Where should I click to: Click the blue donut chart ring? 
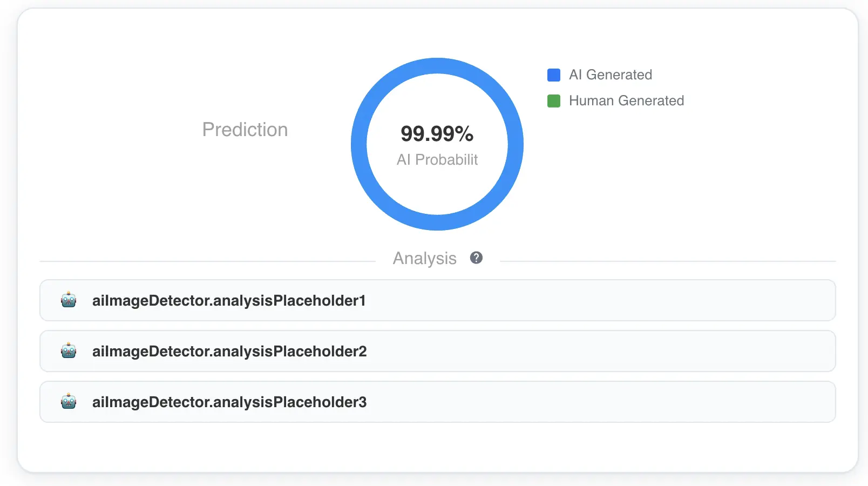click(437, 66)
